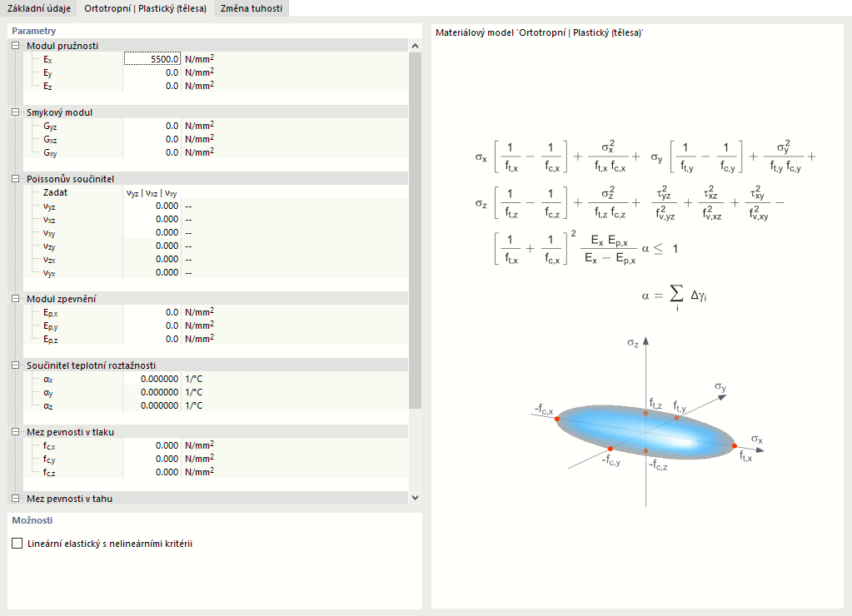The height and width of the screenshot is (616, 852).
Task: Collapse Součinitel teplotní roztažnosti section
Action: tap(16, 365)
